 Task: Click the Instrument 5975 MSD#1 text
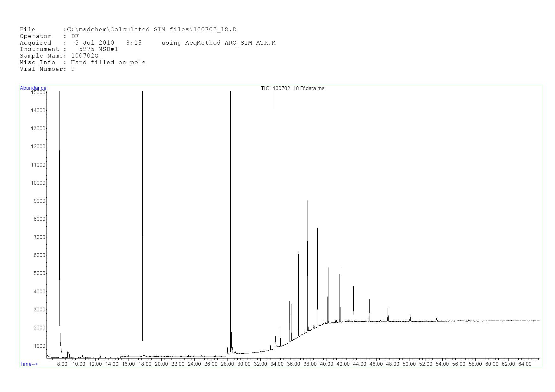point(98,49)
